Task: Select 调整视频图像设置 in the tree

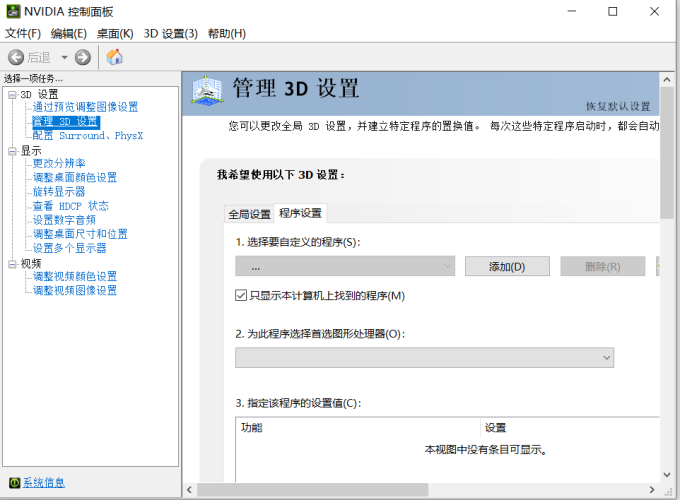Action: coord(75,291)
